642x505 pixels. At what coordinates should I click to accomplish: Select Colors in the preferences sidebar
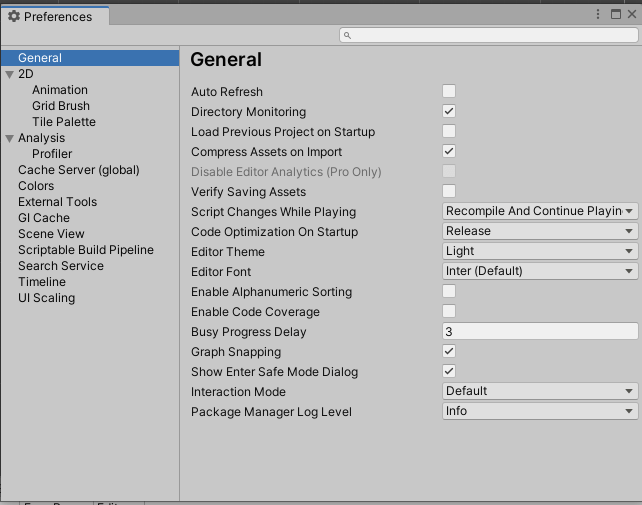coord(36,186)
